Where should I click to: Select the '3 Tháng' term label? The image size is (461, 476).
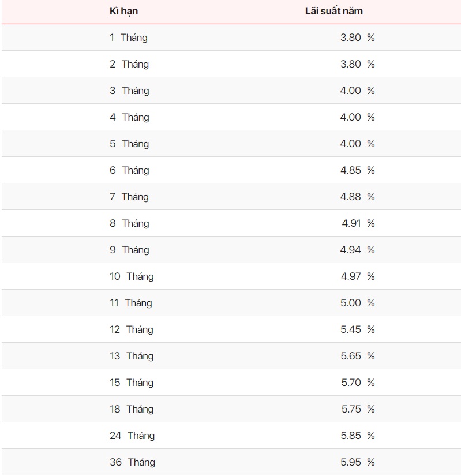pyautogui.click(x=129, y=91)
